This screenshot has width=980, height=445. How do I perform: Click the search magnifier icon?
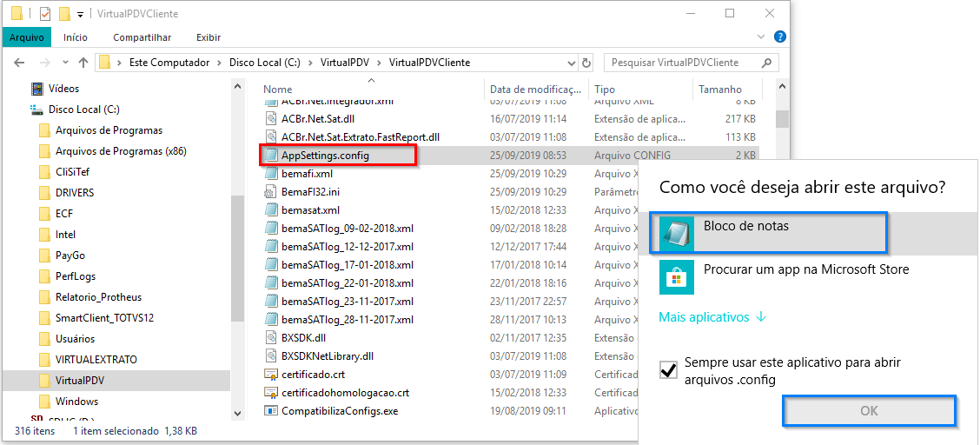(767, 63)
